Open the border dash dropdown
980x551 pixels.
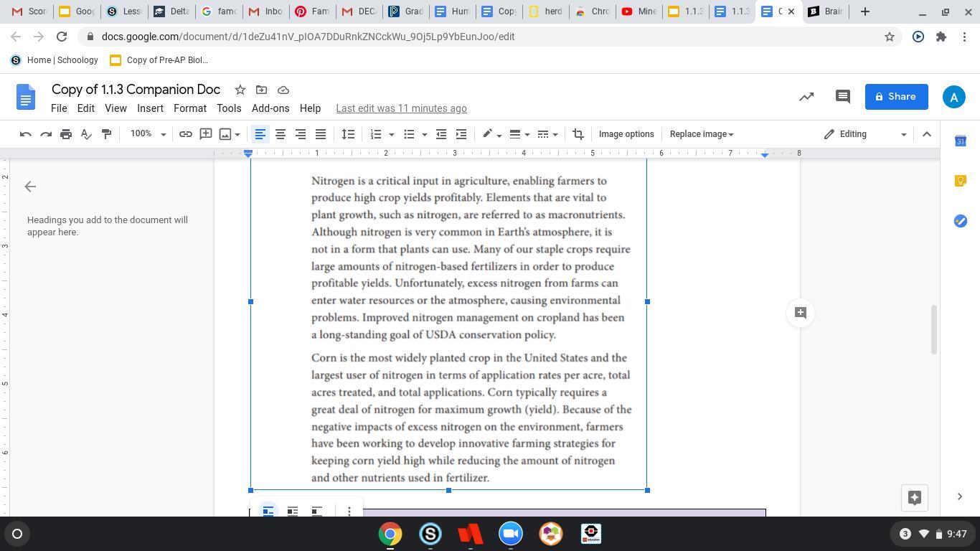(x=548, y=134)
